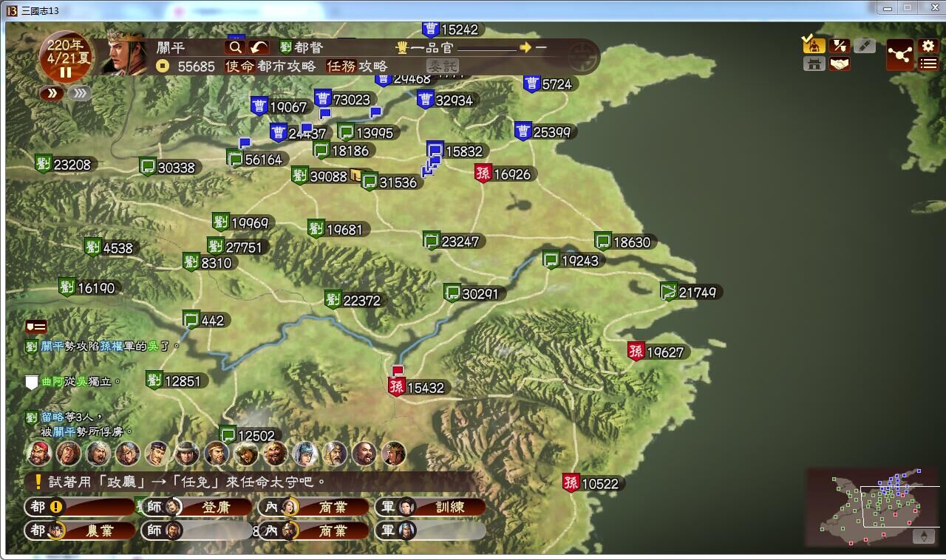This screenshot has width=946, height=560.
Task: Open the upper 內 商業 assignment slot
Action: tap(313, 507)
